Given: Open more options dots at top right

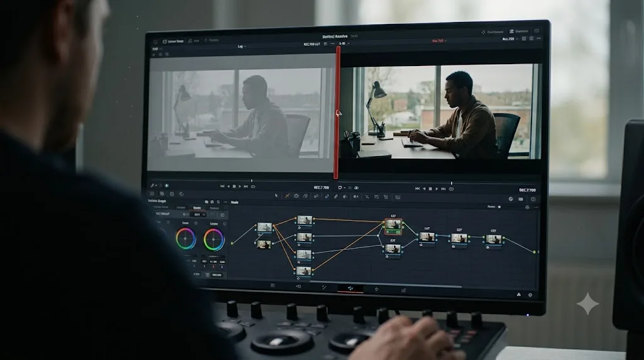Looking at the screenshot, I should 539,38.
